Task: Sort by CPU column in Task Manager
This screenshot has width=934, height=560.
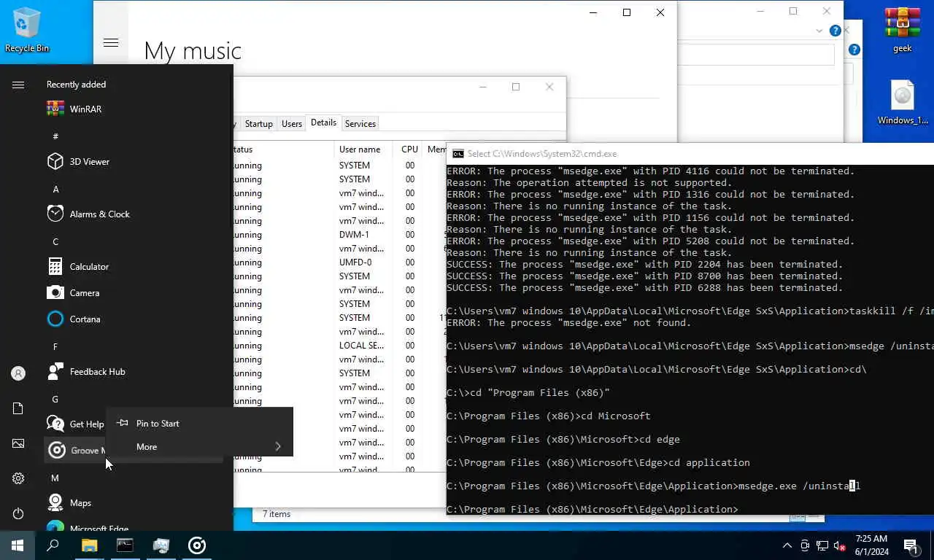Action: (x=409, y=149)
